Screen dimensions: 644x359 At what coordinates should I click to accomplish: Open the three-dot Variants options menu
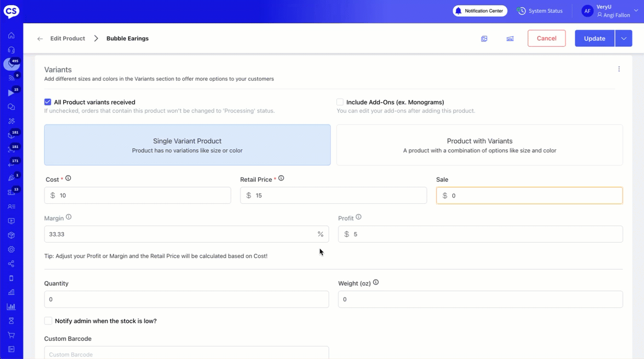point(619,69)
